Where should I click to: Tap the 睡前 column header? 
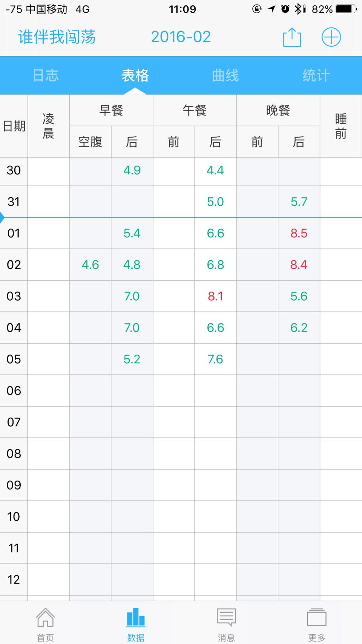[341, 126]
